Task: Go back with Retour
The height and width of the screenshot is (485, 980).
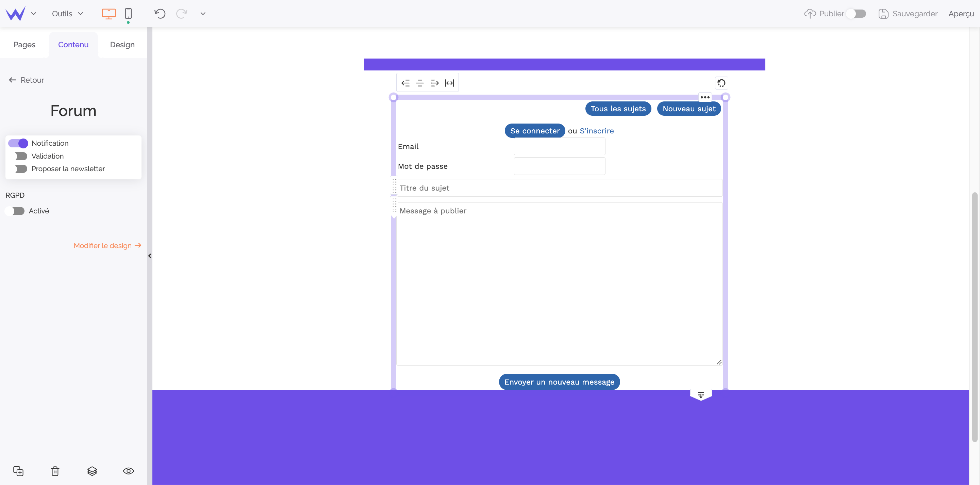Action: (x=27, y=80)
